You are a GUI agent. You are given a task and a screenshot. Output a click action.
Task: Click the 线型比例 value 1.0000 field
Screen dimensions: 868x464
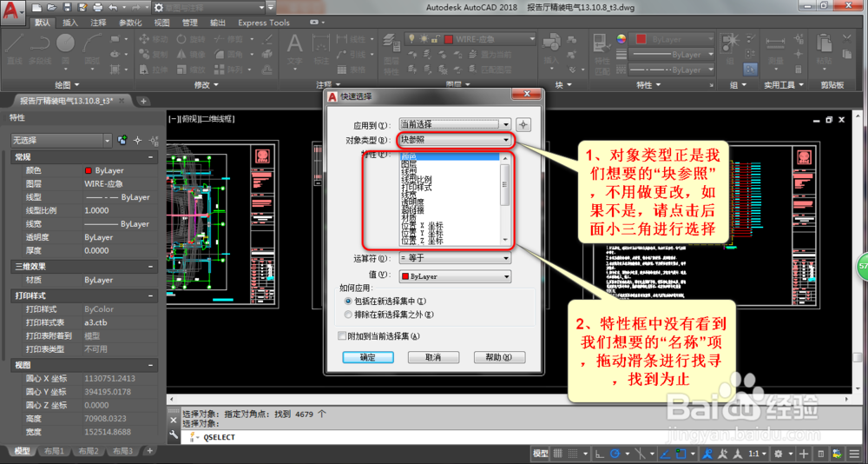pos(121,210)
